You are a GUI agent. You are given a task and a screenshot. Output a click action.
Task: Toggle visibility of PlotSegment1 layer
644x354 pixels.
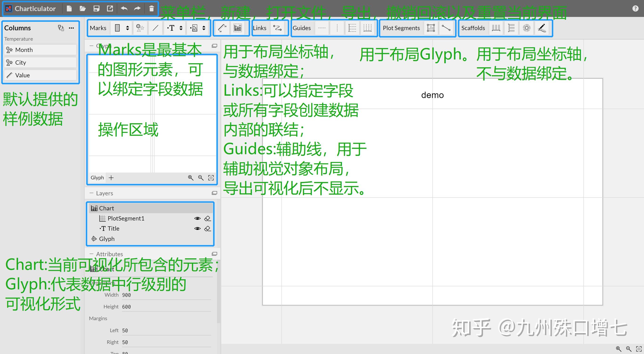tap(197, 218)
